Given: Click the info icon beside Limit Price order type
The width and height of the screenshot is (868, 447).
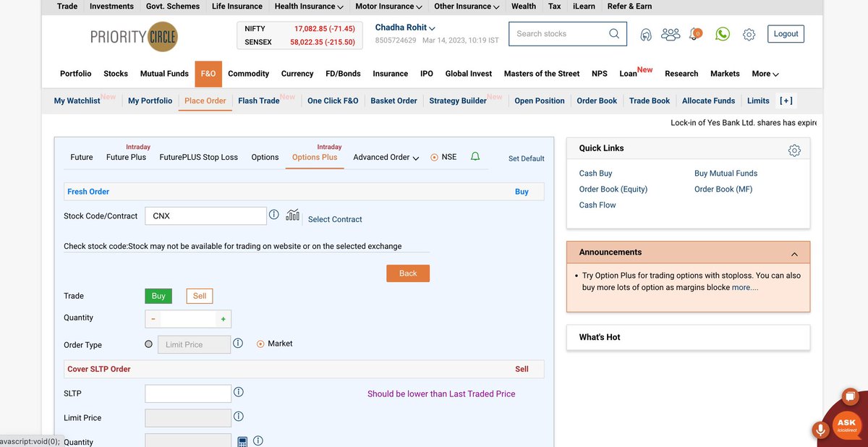Looking at the screenshot, I should pos(238,344).
